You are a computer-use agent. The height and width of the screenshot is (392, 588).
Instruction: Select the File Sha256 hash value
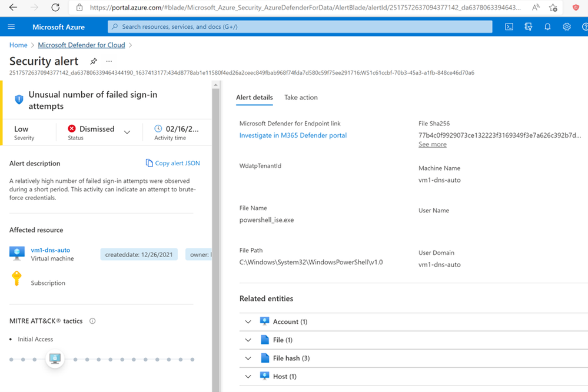[500, 135]
